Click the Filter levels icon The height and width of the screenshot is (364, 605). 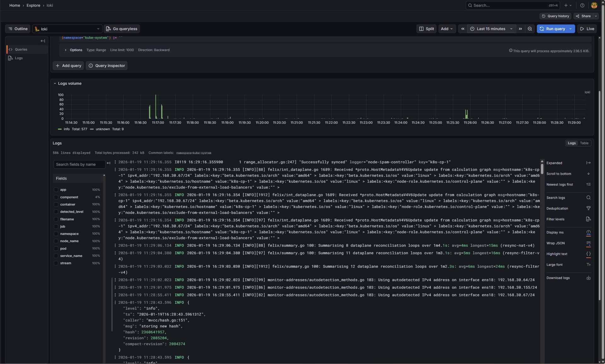pos(589,219)
